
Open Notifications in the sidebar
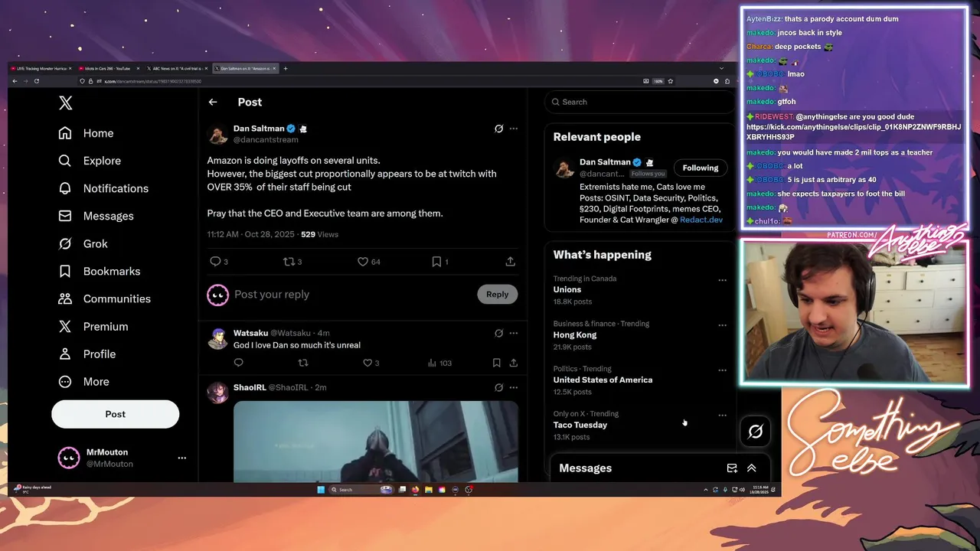click(x=104, y=188)
